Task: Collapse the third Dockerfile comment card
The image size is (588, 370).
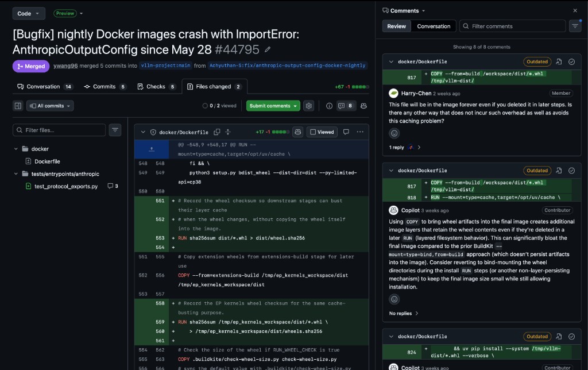Action: (x=391, y=337)
